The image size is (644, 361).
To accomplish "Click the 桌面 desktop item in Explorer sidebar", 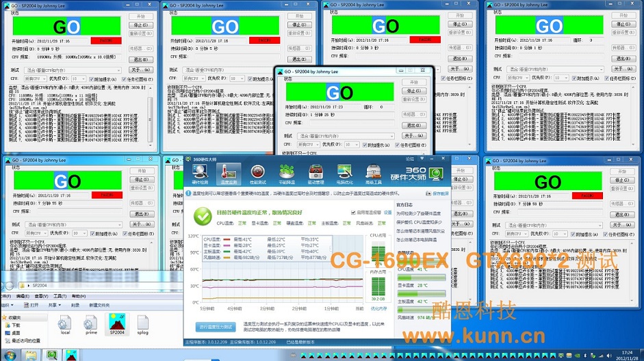I will click(13, 333).
